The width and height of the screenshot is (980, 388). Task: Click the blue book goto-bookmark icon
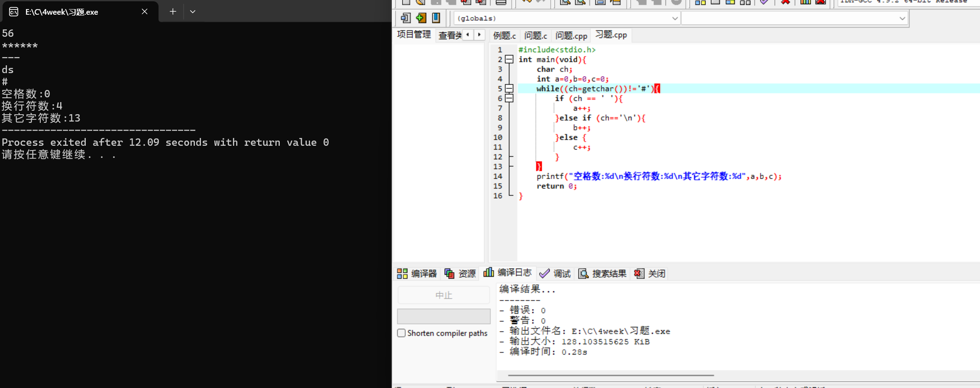(436, 18)
